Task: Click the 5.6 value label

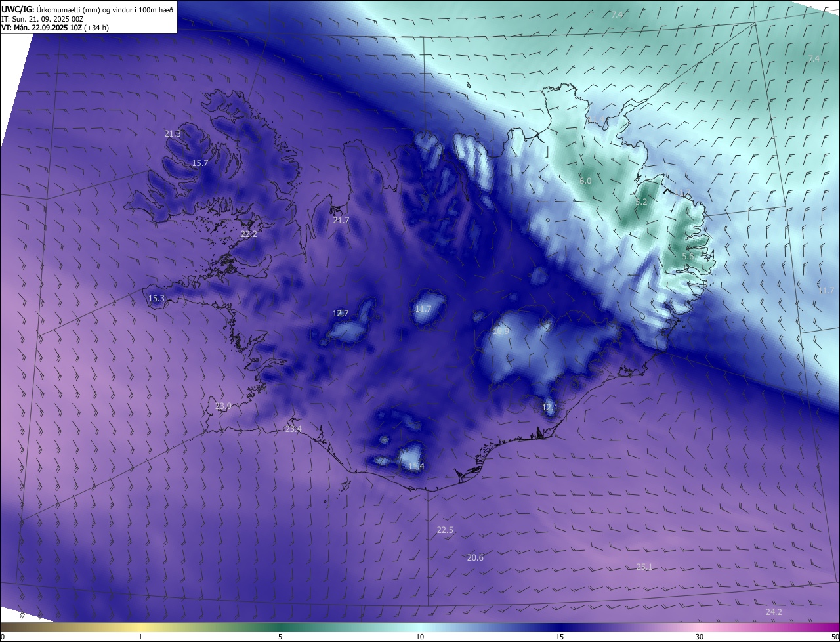Action: (x=688, y=256)
